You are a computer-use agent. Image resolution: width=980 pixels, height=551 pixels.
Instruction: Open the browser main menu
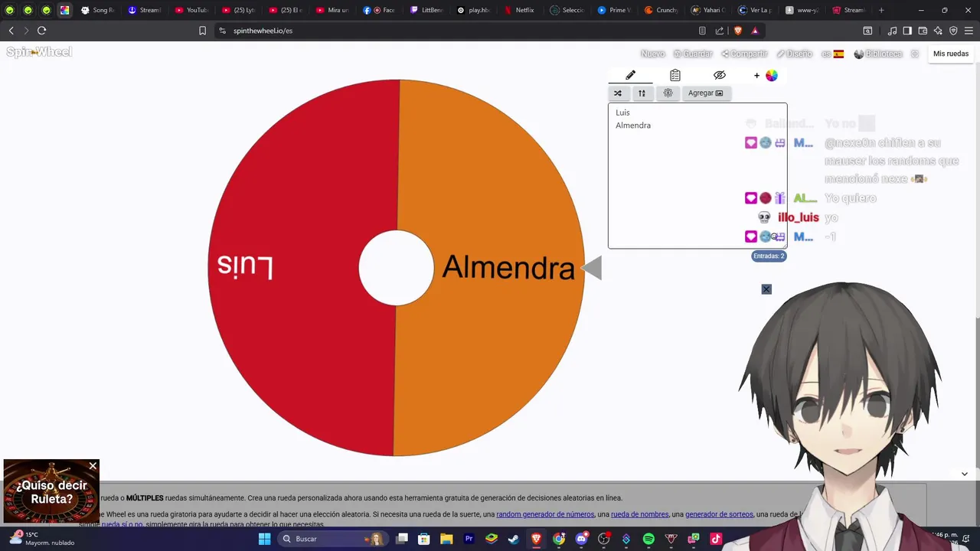point(969,31)
